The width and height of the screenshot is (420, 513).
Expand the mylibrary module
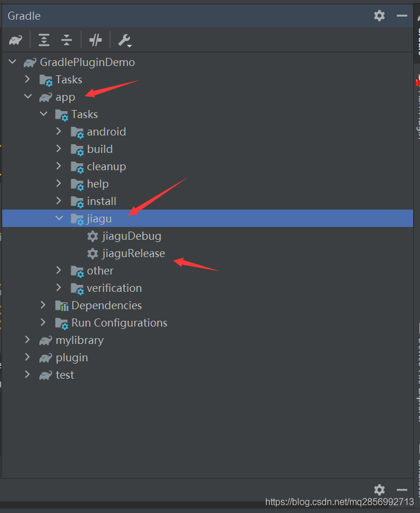(x=28, y=340)
